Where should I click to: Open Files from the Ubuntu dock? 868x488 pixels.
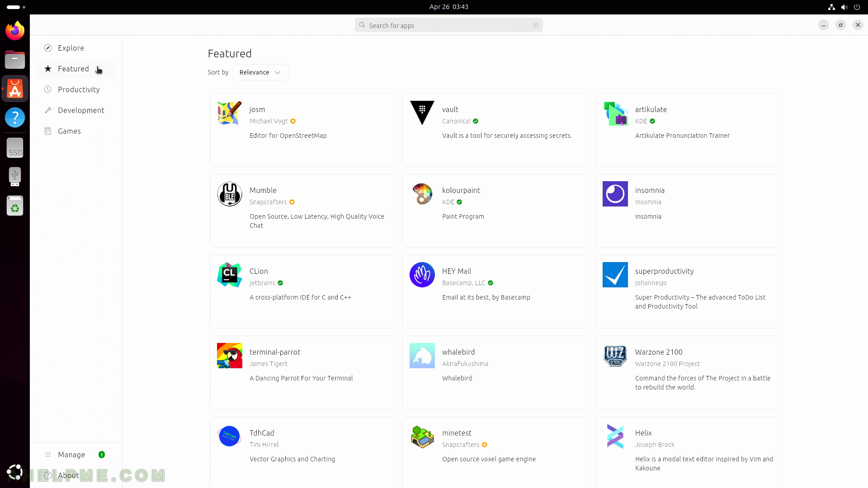tap(15, 60)
